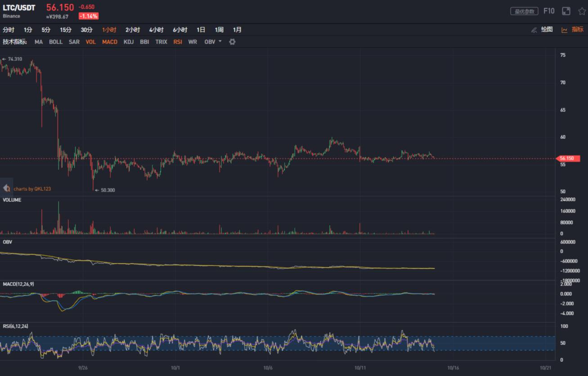Toggle the RSI indicator
The height and width of the screenshot is (376, 588).
[177, 41]
